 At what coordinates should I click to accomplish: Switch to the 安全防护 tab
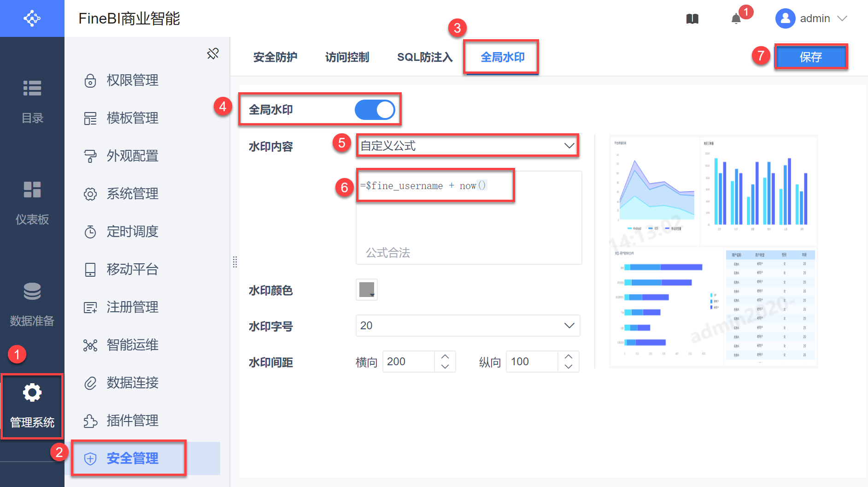click(x=275, y=57)
